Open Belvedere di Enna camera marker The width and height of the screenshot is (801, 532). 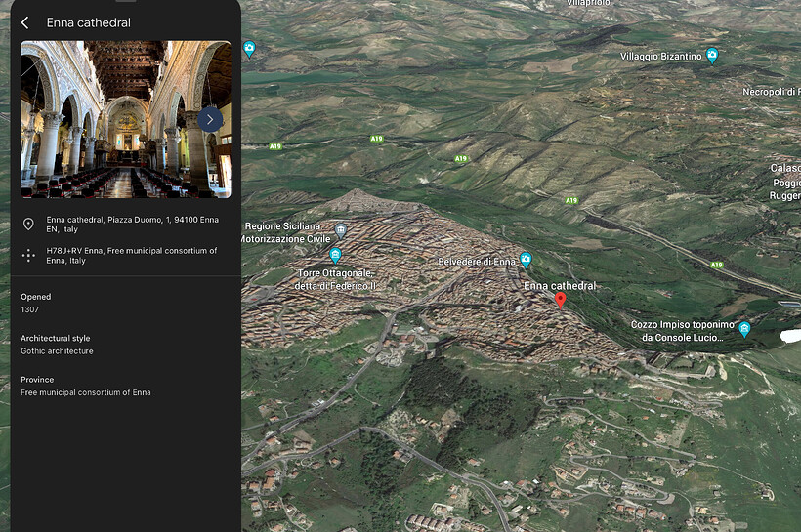click(x=526, y=260)
